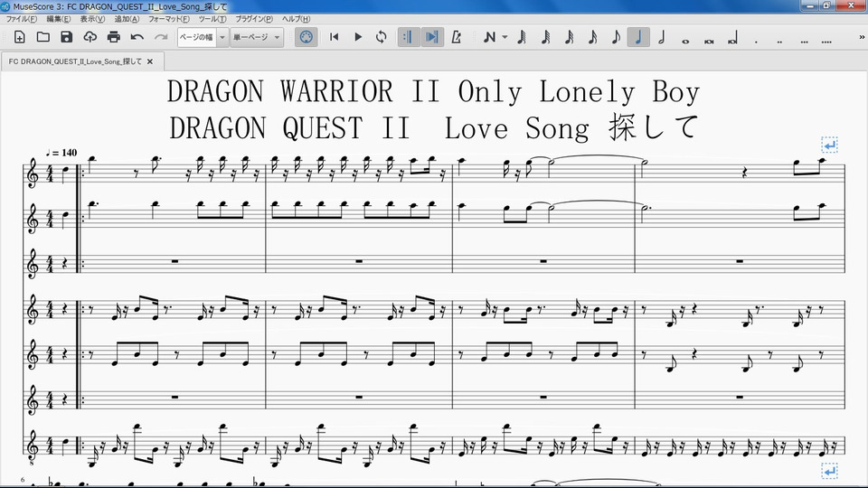
Task: Toggle note input mode N
Action: [489, 37]
